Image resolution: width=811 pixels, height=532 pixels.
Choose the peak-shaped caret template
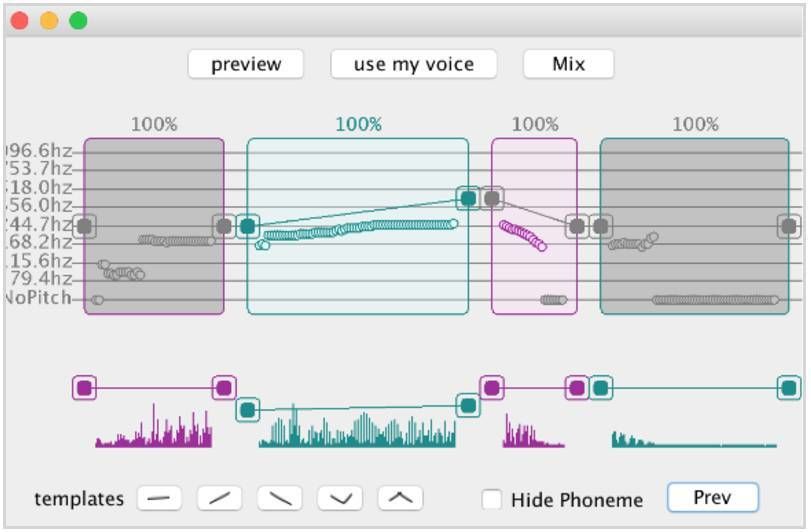coord(400,498)
